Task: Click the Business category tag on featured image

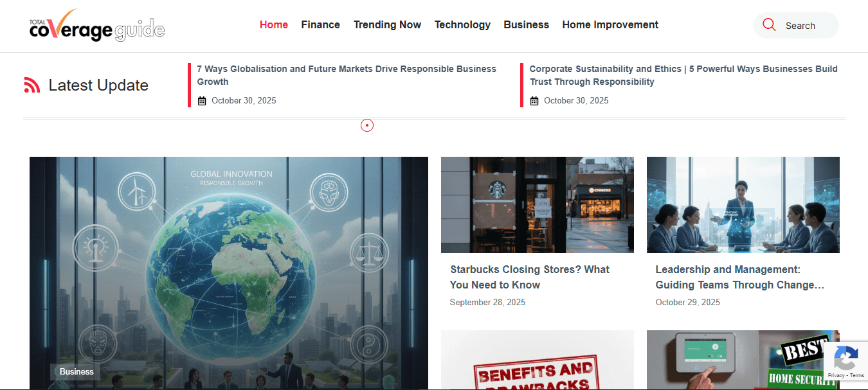Action: [x=77, y=371]
